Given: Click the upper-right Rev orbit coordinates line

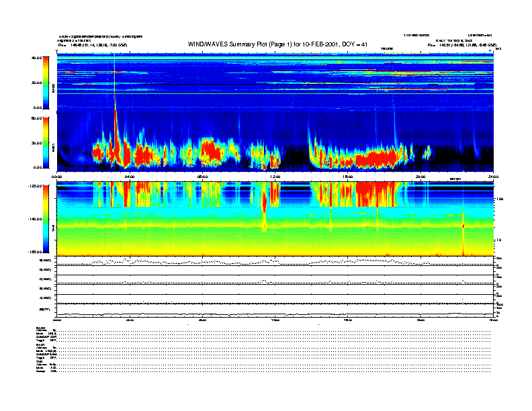Looking at the screenshot, I should click(x=462, y=45).
